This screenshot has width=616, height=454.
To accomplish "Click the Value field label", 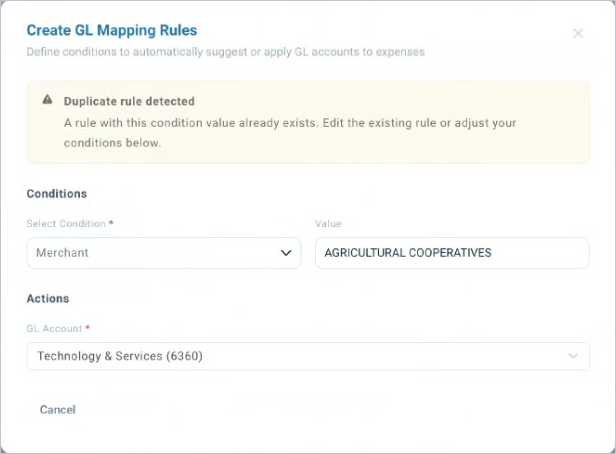I will [x=328, y=223].
